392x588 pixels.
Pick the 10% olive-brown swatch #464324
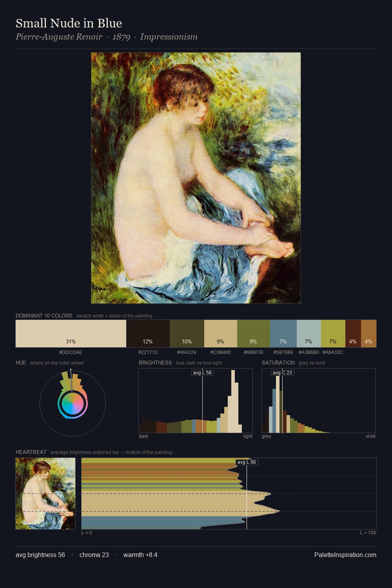[187, 334]
